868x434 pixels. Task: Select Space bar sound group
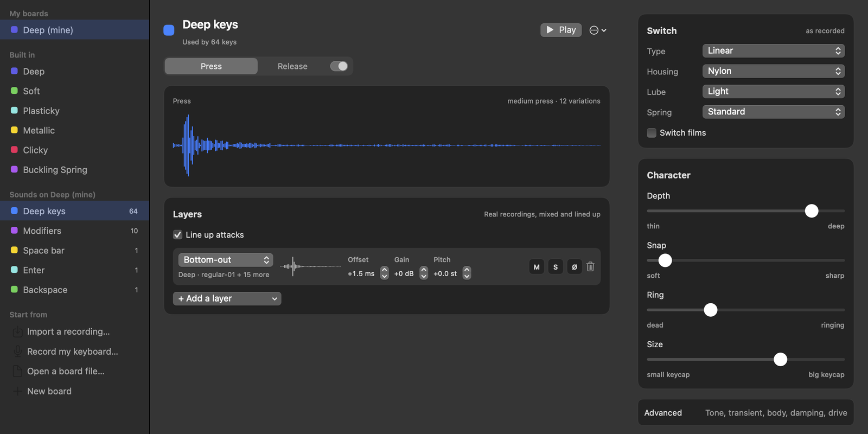(75, 251)
